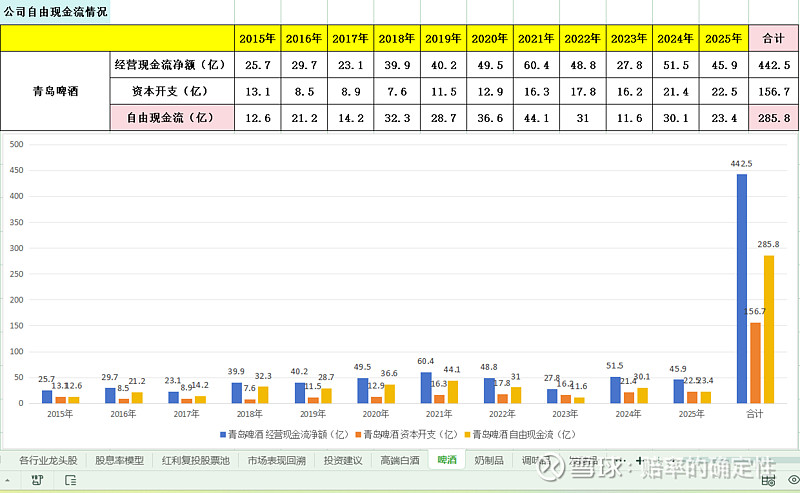Open the 红利复投股票池 sheet tab
This screenshot has height=493, width=800.
click(195, 460)
